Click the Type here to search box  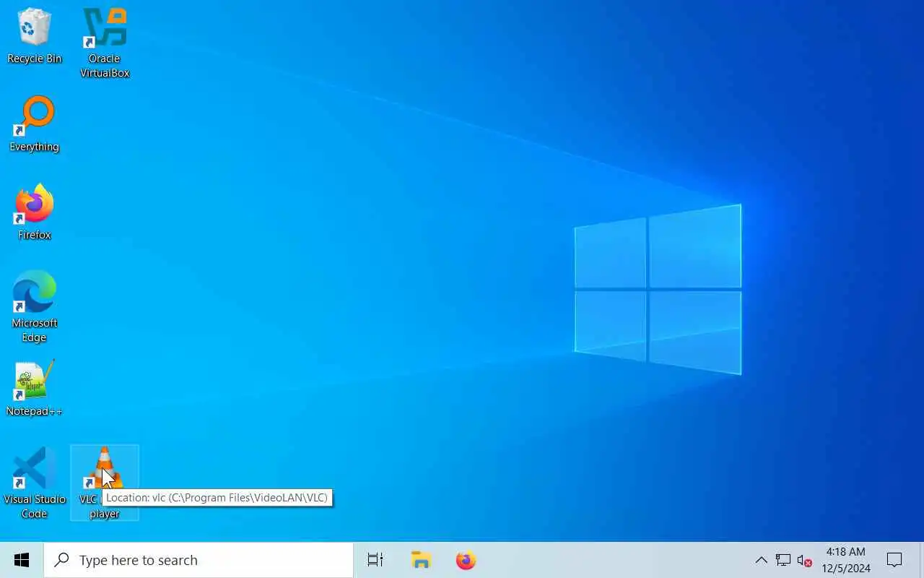(x=199, y=560)
